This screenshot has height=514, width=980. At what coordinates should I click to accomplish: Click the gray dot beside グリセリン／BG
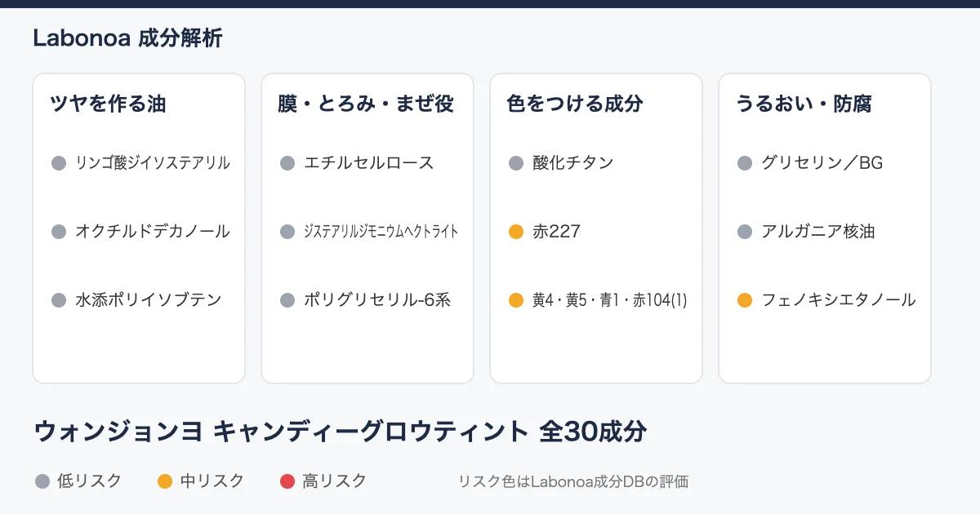click(x=744, y=163)
